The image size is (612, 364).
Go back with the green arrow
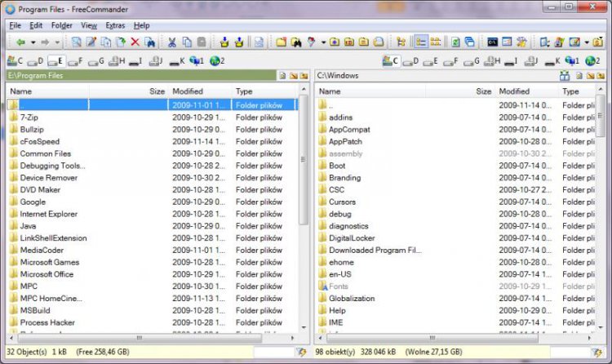click(x=20, y=42)
